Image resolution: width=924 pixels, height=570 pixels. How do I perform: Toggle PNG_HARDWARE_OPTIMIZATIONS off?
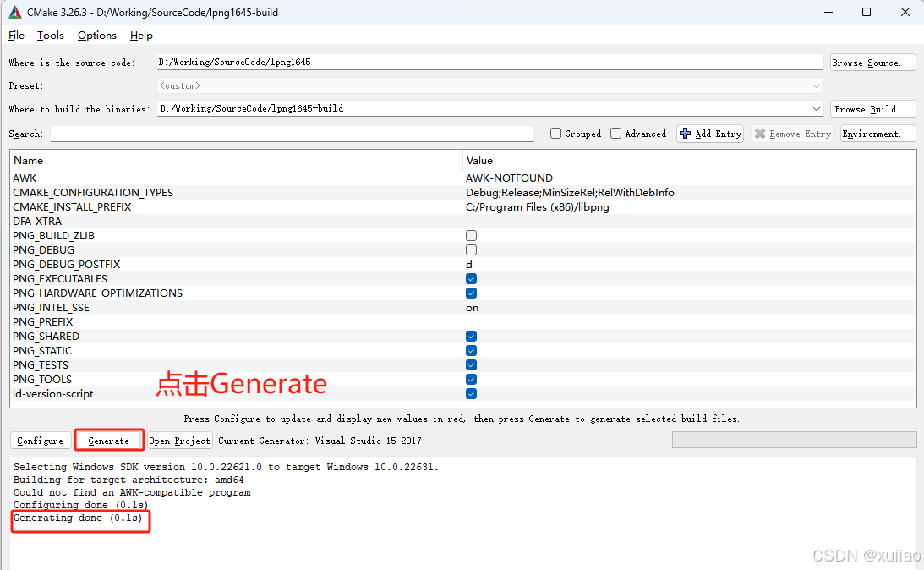(x=471, y=293)
